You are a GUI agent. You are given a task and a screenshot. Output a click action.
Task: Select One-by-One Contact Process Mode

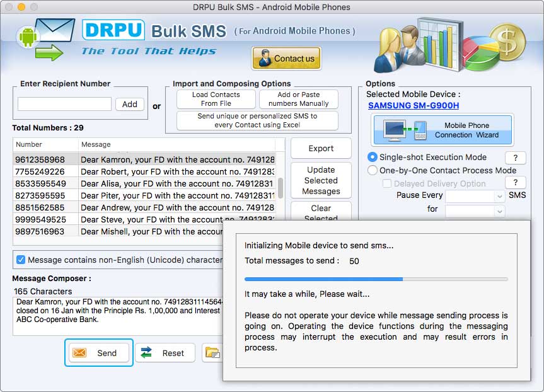click(x=373, y=170)
